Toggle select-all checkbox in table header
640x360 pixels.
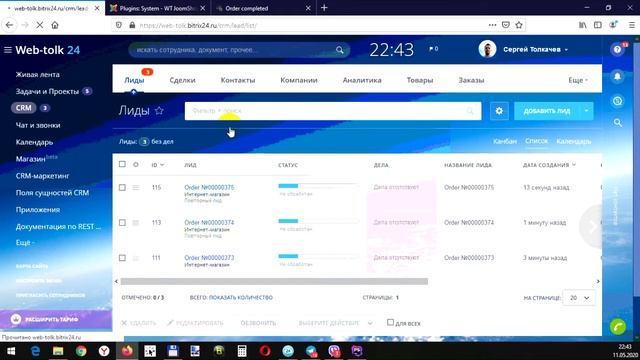[122, 164]
